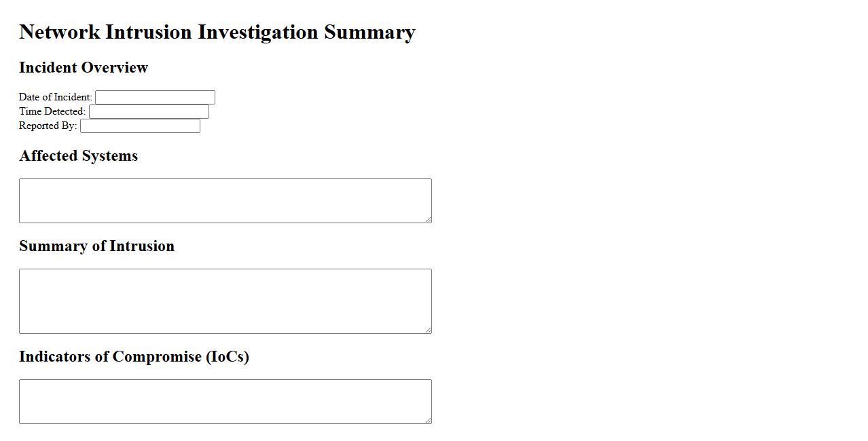Focus the Affected Systems text area
This screenshot has width=868, height=441.
click(225, 201)
